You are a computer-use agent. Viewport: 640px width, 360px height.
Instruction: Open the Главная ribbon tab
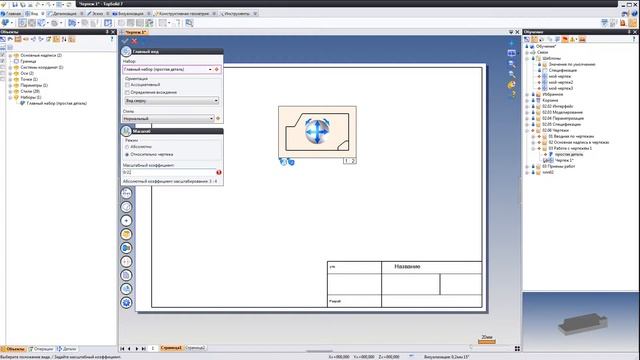pyautogui.click(x=11, y=13)
